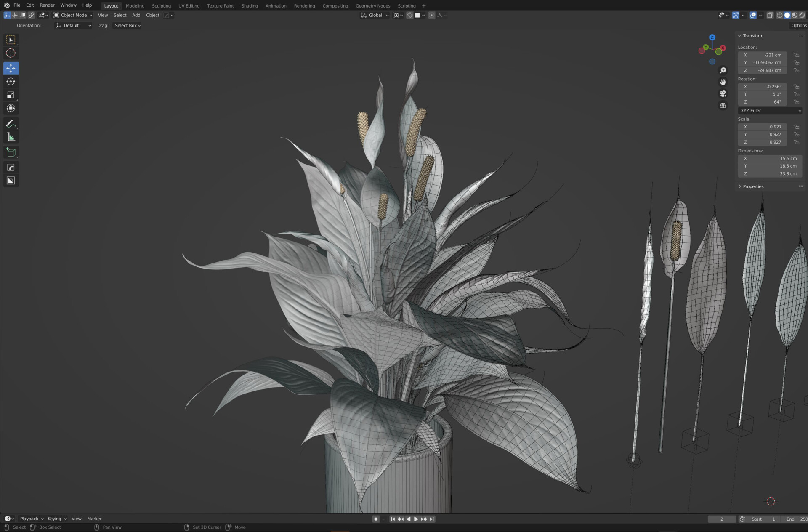
Task: Toggle Show Gizmos in the viewport header
Action: pyautogui.click(x=736, y=15)
